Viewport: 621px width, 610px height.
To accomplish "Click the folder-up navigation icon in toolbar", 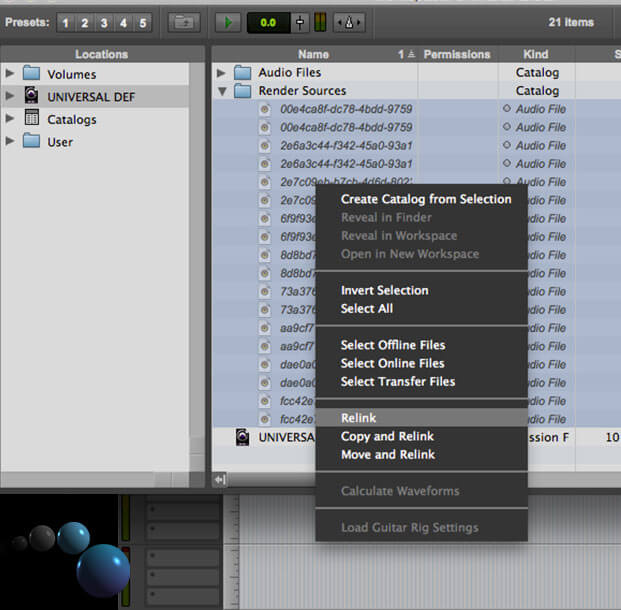I will [x=184, y=21].
